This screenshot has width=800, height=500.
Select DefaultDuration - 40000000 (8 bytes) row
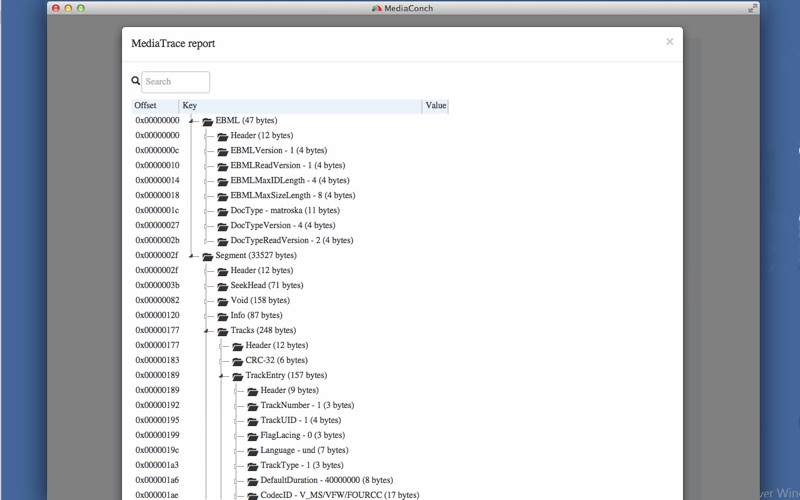[x=327, y=480]
